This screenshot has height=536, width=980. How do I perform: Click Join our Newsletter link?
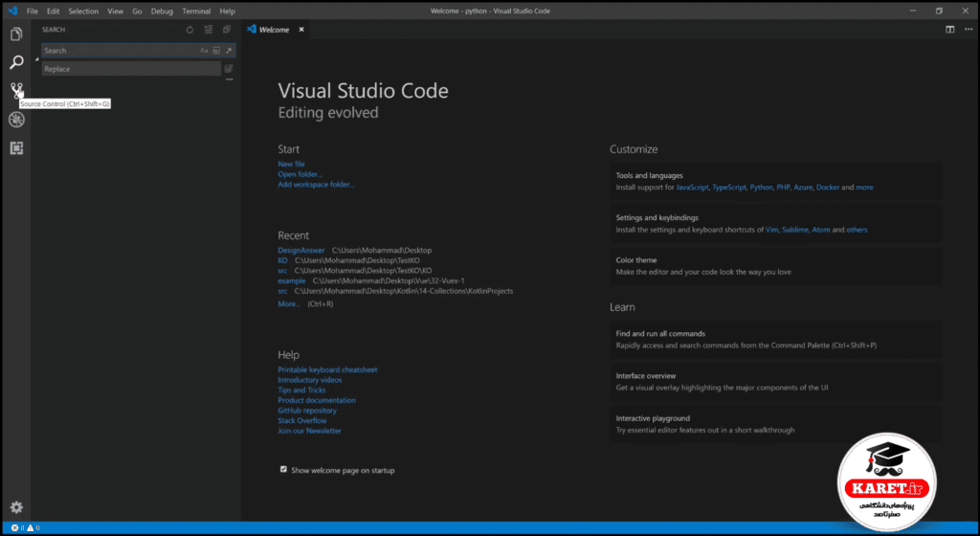pyautogui.click(x=309, y=431)
